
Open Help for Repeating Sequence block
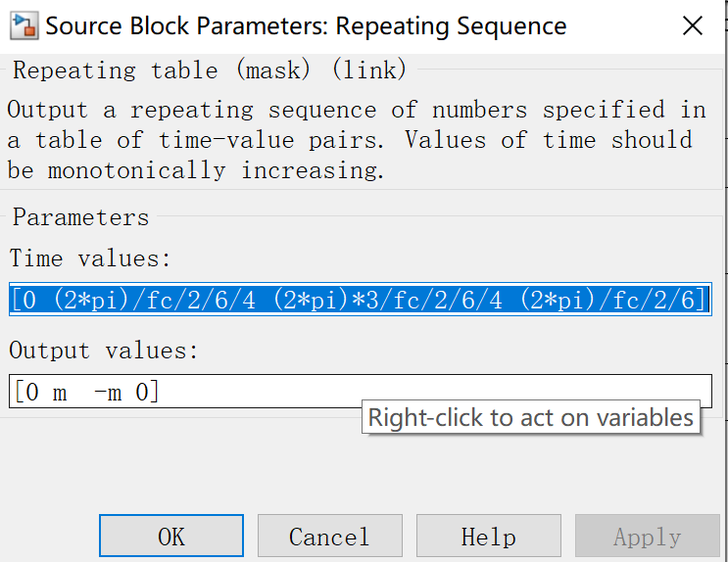coord(488,537)
